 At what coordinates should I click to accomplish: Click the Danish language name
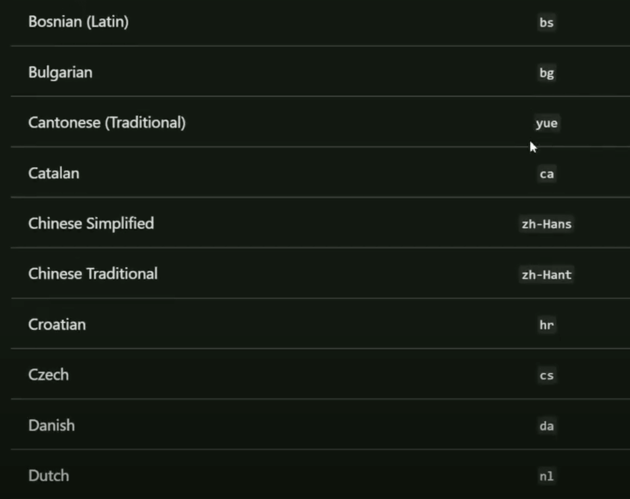point(51,425)
